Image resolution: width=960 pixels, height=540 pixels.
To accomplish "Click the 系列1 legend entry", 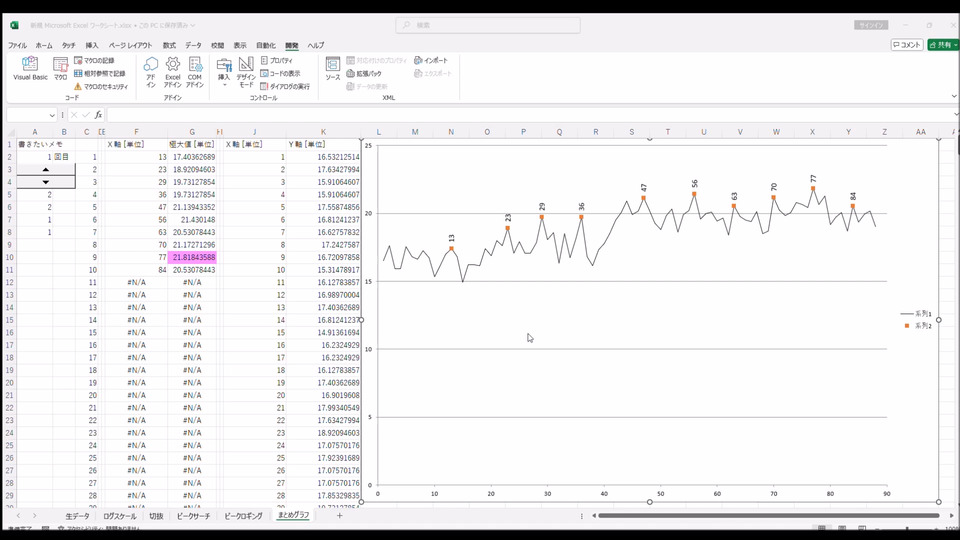I will [916, 313].
